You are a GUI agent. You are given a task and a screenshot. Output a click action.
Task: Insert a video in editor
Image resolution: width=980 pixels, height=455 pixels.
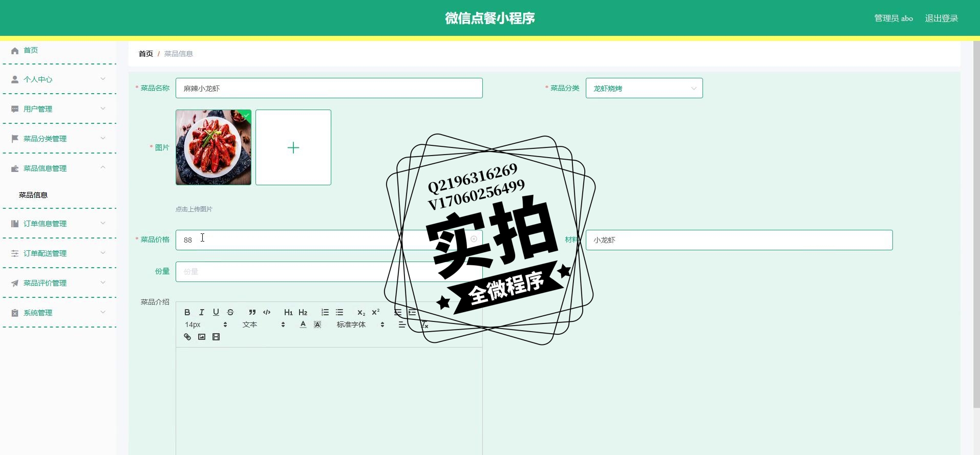pyautogui.click(x=216, y=337)
